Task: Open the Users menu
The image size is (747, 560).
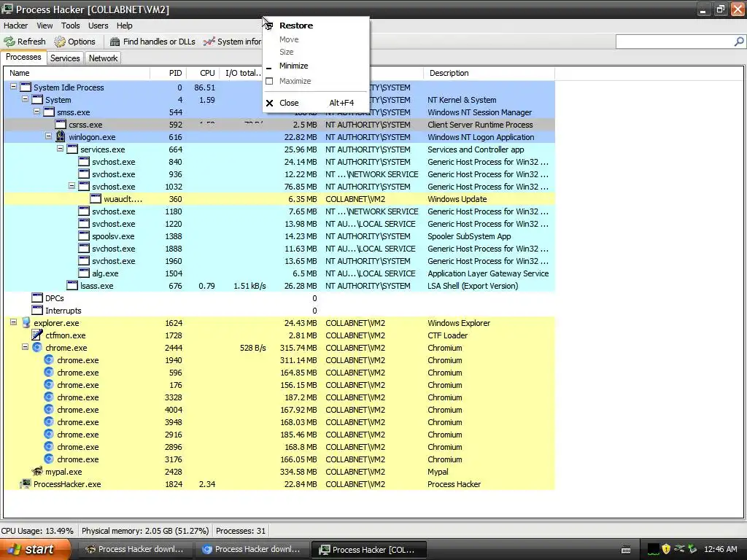Action: click(98, 26)
